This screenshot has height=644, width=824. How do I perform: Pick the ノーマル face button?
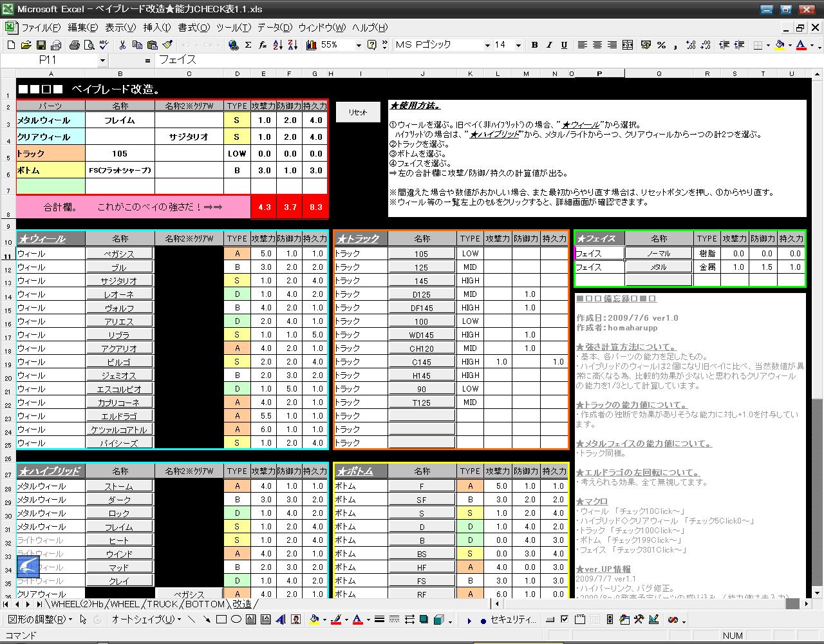[x=659, y=254]
